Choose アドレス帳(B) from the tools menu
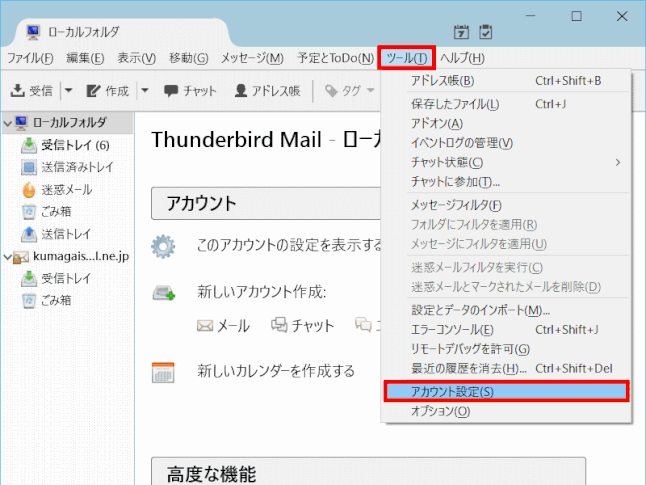The height and width of the screenshot is (485, 646). click(x=506, y=81)
